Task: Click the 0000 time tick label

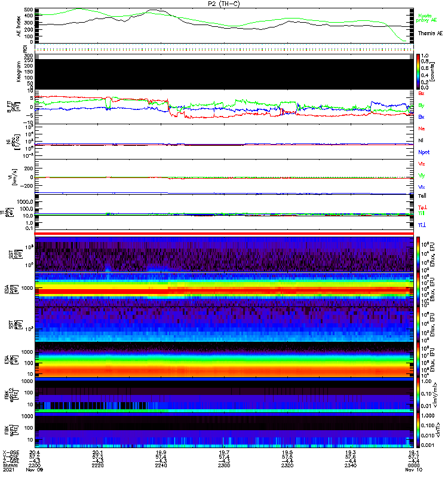Action: click(x=413, y=465)
